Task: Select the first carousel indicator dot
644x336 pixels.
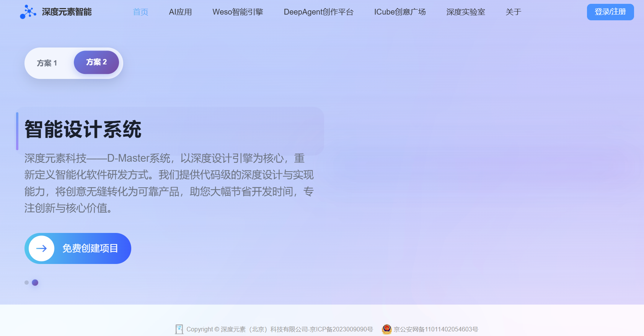Action: pyautogui.click(x=26, y=283)
